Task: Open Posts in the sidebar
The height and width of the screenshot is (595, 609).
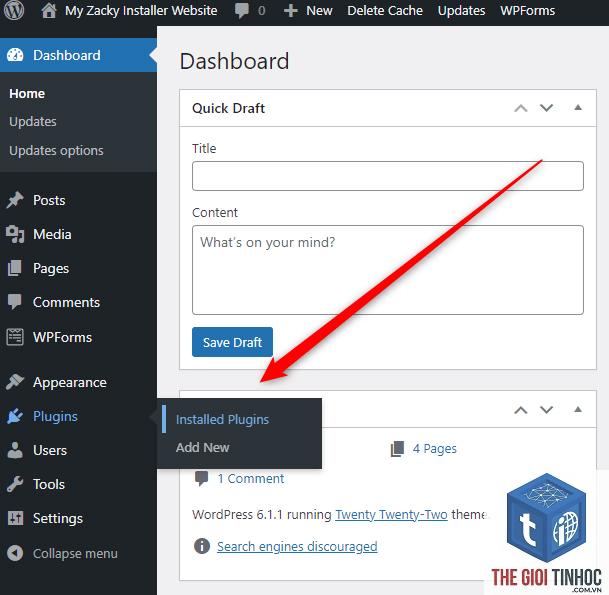Action: 49,200
